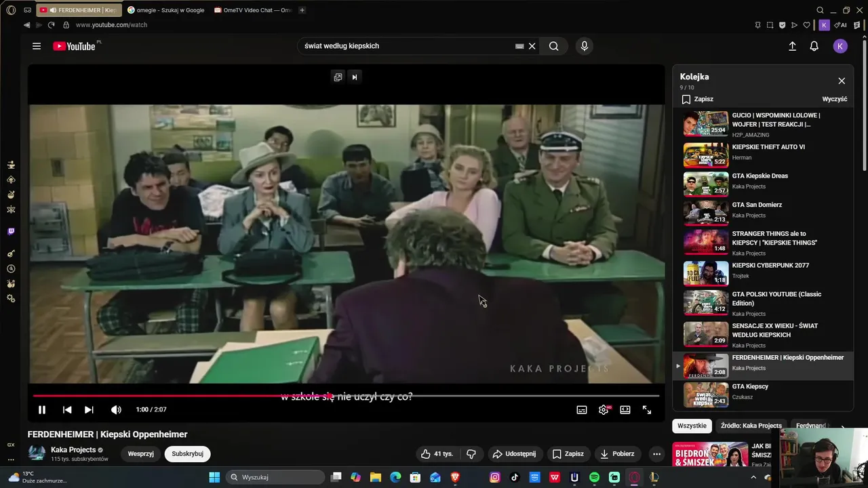The width and height of the screenshot is (868, 488).
Task: Open YouTube notifications bell
Action: pyautogui.click(x=814, y=46)
